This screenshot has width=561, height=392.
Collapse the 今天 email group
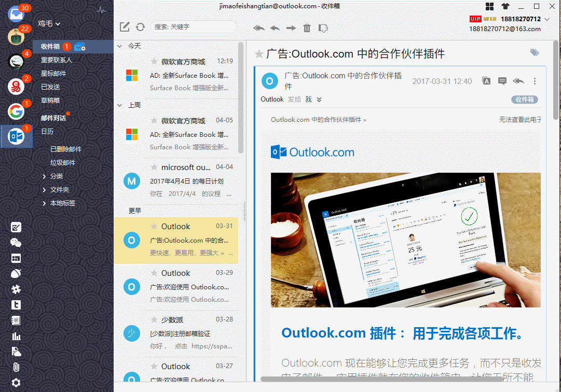pyautogui.click(x=120, y=46)
